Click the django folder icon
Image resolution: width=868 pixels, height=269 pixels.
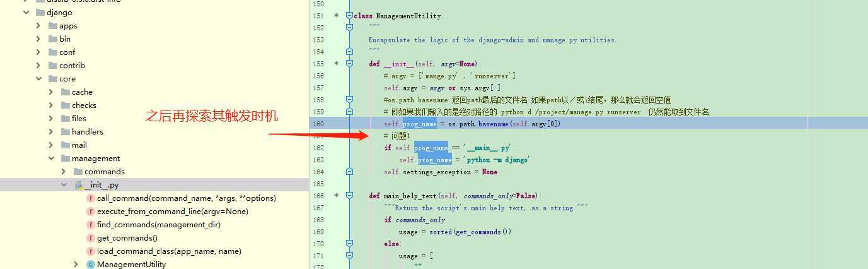click(40, 12)
